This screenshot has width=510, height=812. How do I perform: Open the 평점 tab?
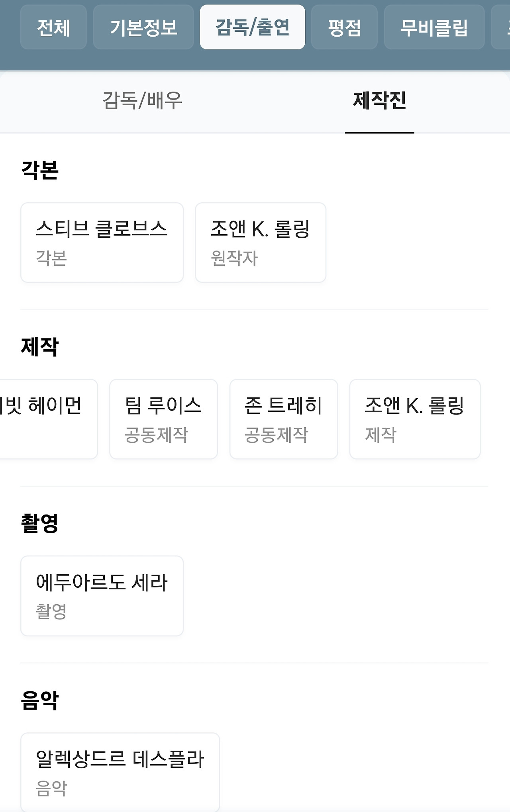point(344,27)
